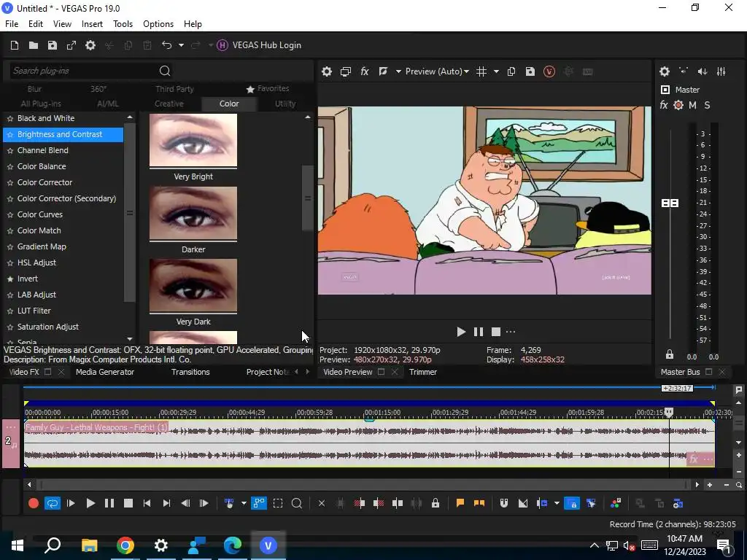Click the plug-in list scroll-down arrow

[x=130, y=338]
